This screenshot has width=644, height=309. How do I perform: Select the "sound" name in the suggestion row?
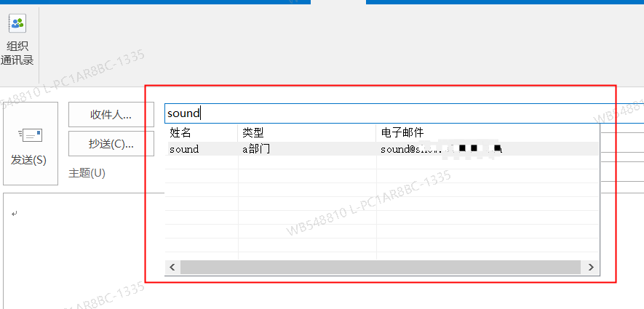pos(183,149)
